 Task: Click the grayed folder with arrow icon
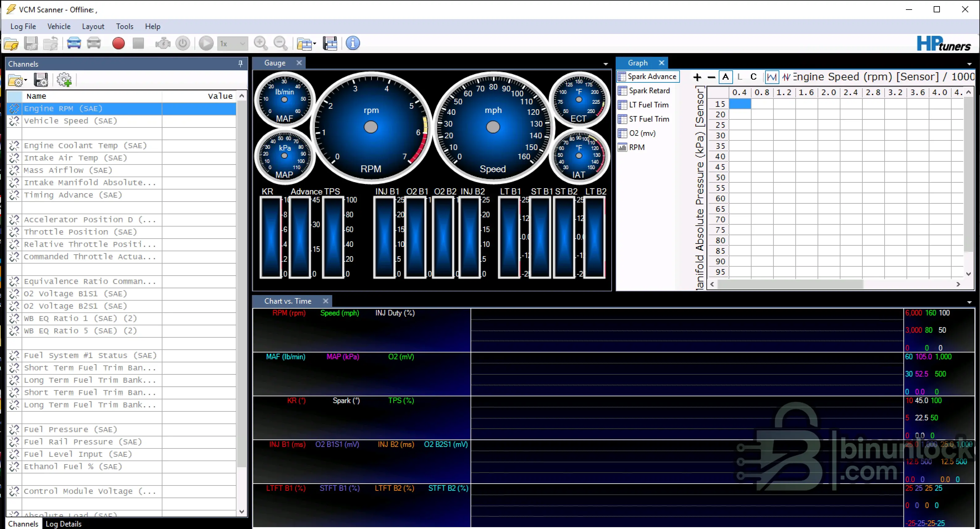click(x=50, y=43)
